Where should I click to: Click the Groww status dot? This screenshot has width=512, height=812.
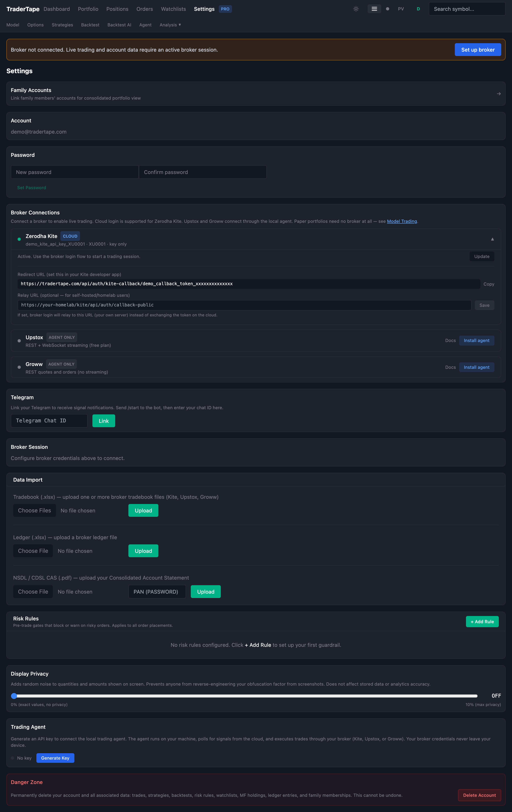pos(19,367)
